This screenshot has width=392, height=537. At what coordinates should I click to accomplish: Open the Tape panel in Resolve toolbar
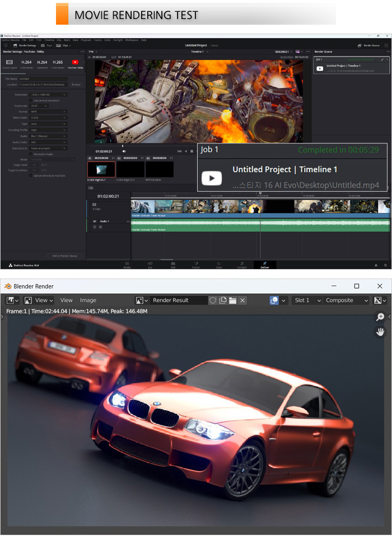coord(46,45)
